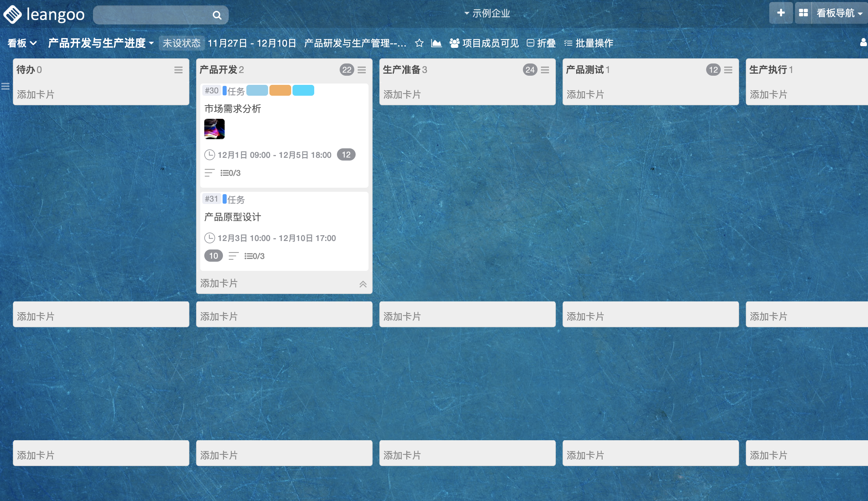Click 添加卡片 in 待办 list

point(36,94)
